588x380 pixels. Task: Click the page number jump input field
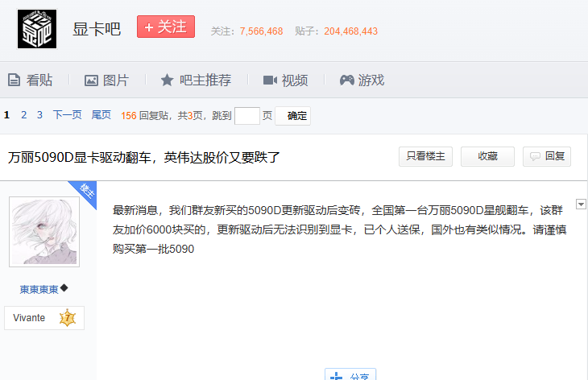(x=246, y=116)
